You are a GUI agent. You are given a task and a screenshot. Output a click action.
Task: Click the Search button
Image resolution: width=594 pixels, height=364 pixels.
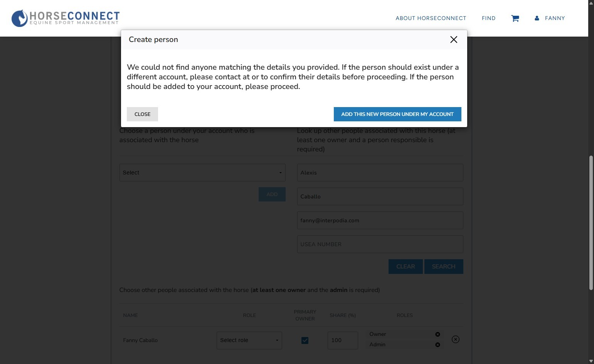443,267
